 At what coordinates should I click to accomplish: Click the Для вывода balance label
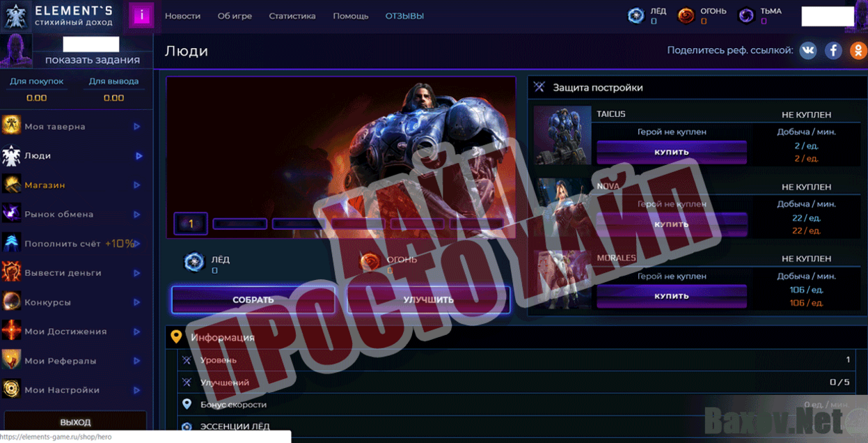click(113, 81)
